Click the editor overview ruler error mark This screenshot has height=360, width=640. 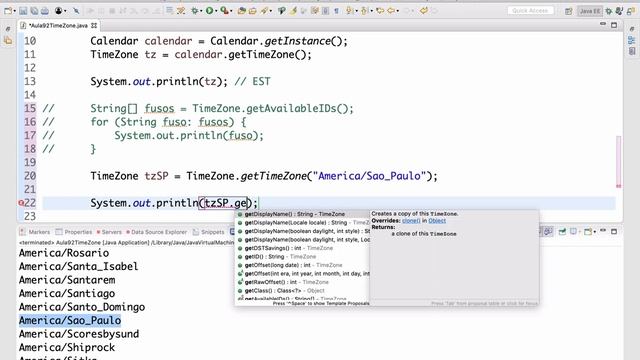[619, 186]
